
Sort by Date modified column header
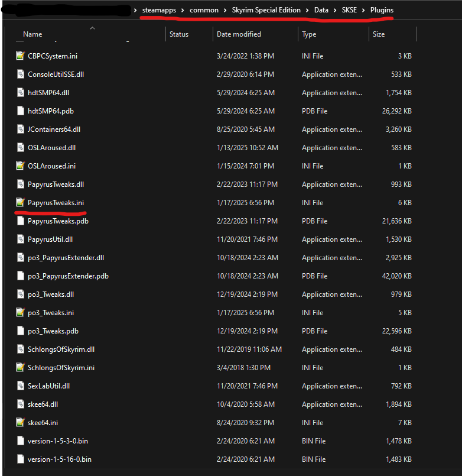pos(239,34)
